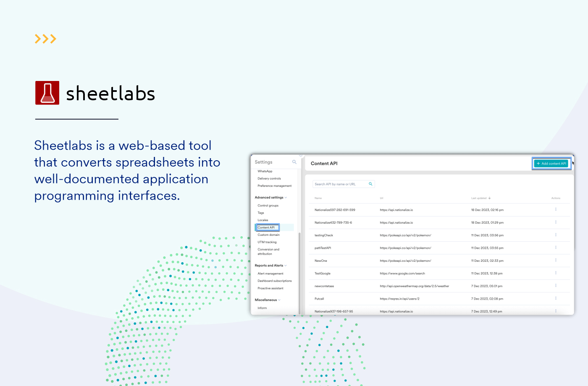Screen dimensions: 588x386
Task: Click the Last updated sort arrow
Action: (x=489, y=198)
